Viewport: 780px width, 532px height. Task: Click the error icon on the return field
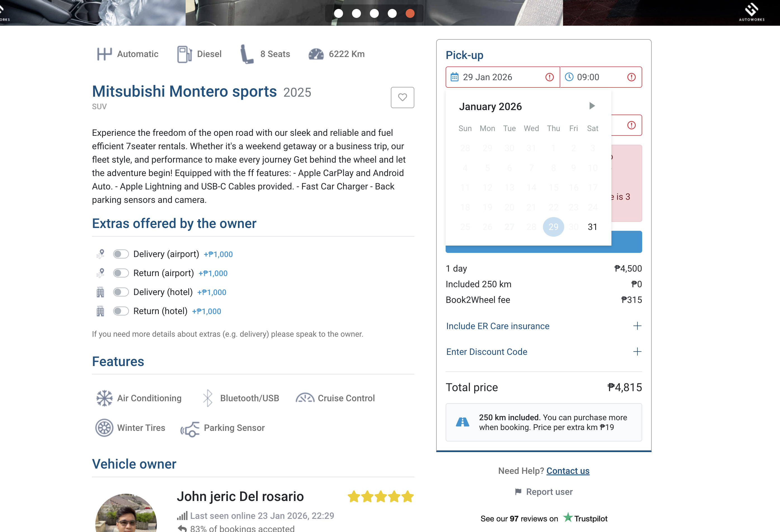(x=631, y=125)
